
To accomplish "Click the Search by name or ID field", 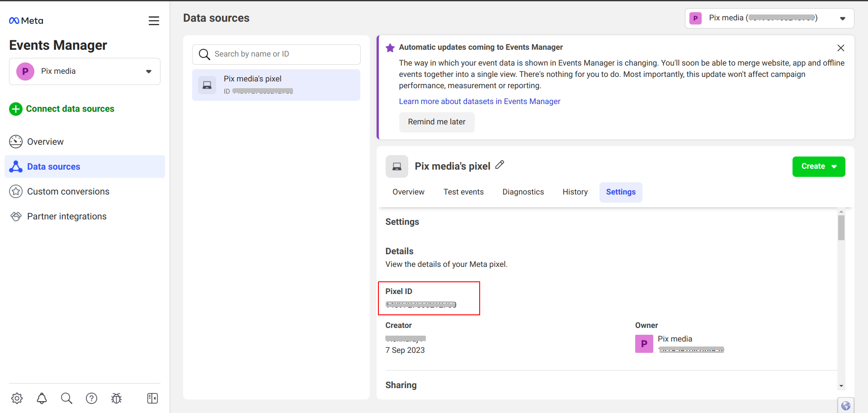I will pyautogui.click(x=285, y=54).
